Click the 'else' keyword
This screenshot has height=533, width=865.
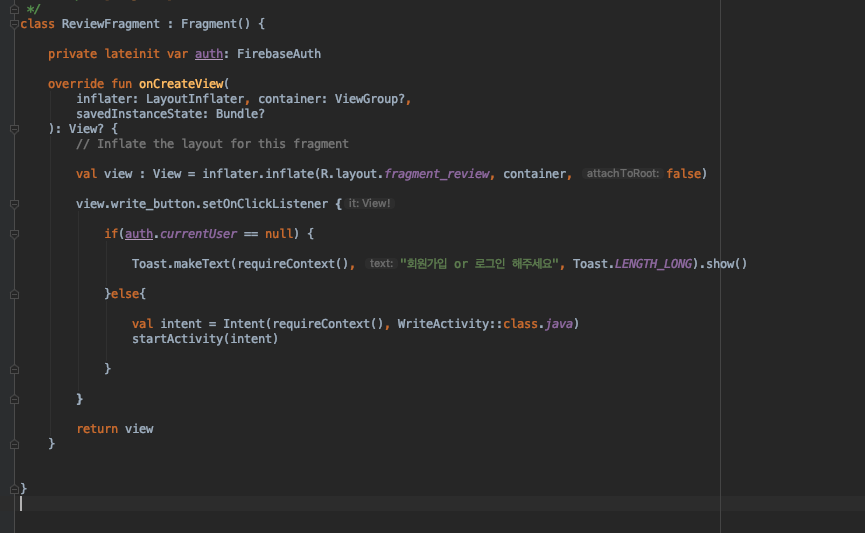(x=125, y=294)
